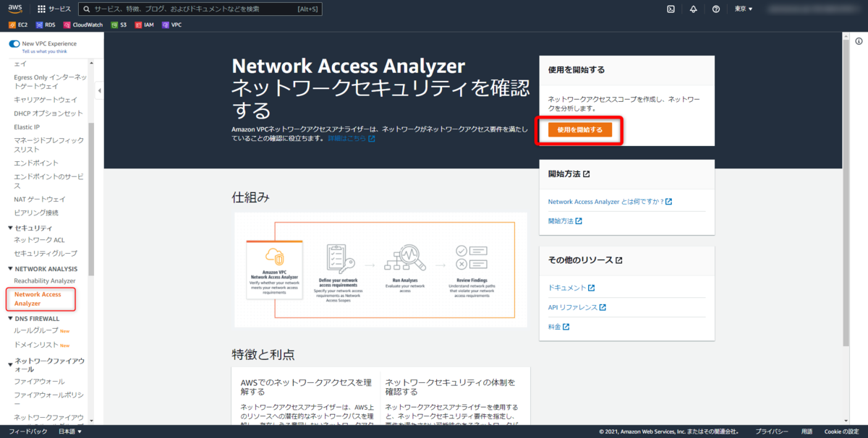Open ドメインリスト under DNS Firewall
The image size is (868, 438).
tap(36, 345)
